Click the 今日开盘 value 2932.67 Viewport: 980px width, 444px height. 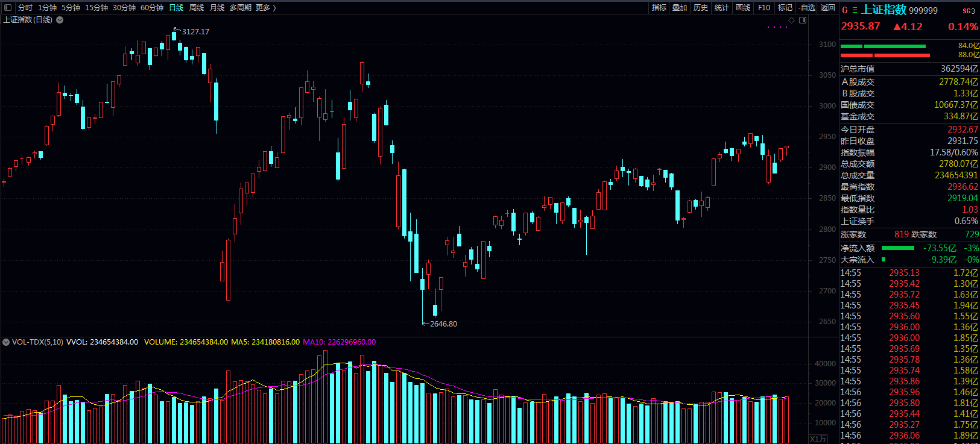pyautogui.click(x=963, y=130)
